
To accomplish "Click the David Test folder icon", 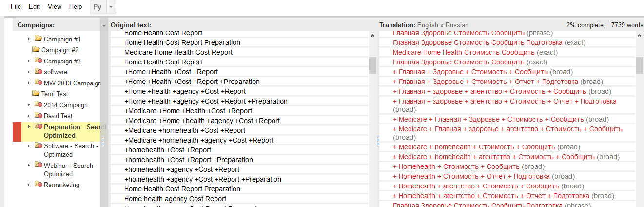I will (x=39, y=116).
